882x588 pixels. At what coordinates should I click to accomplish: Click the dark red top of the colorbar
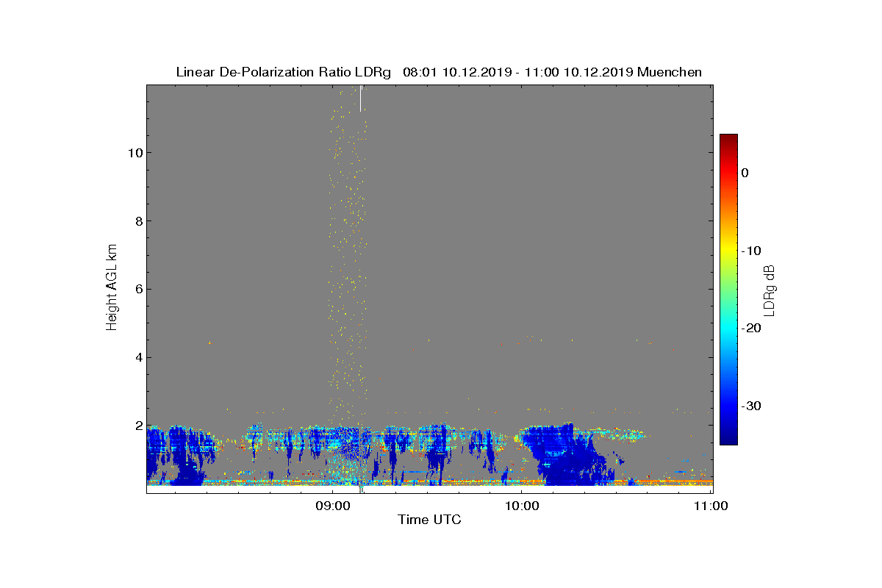(728, 140)
